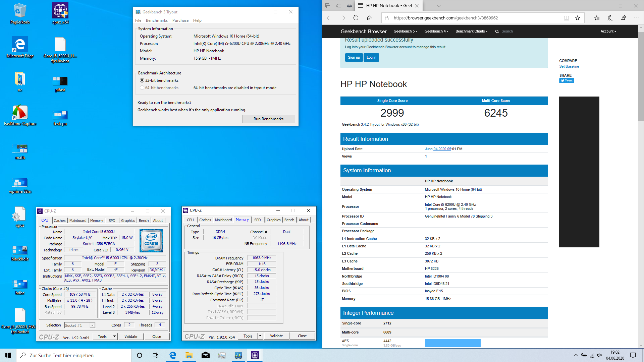This screenshot has width=644, height=362.
Task: Switch to Caches tab in left CPU-Z
Action: pos(60,221)
